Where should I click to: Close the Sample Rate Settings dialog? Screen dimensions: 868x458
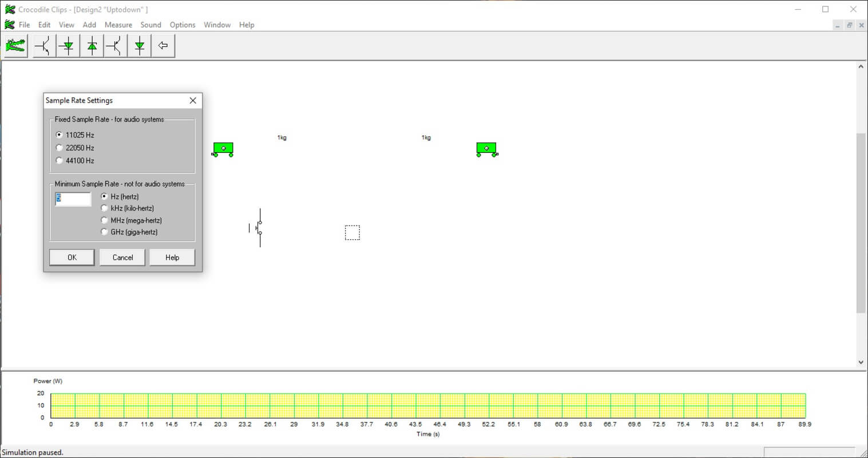[x=193, y=101]
